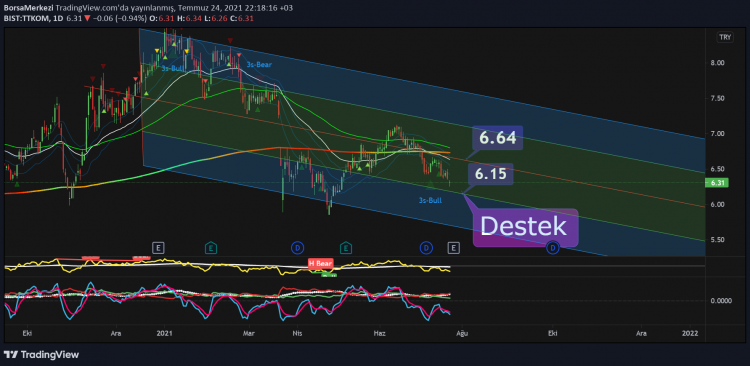The image size is (750, 366).
Task: Click the BorsaMerkezi publisher name
Action: (29, 8)
